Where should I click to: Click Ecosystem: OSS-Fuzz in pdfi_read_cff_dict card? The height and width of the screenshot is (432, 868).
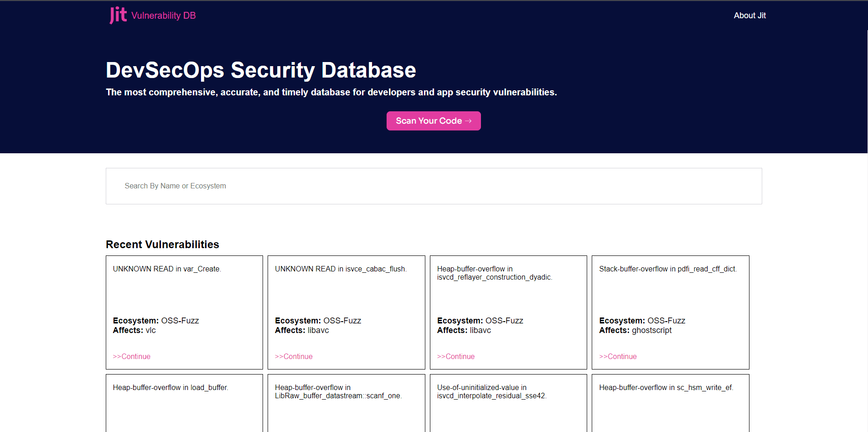click(x=642, y=321)
